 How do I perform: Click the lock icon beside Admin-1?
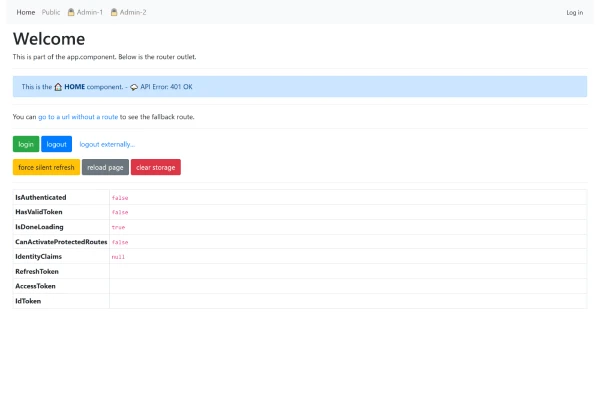coord(71,12)
